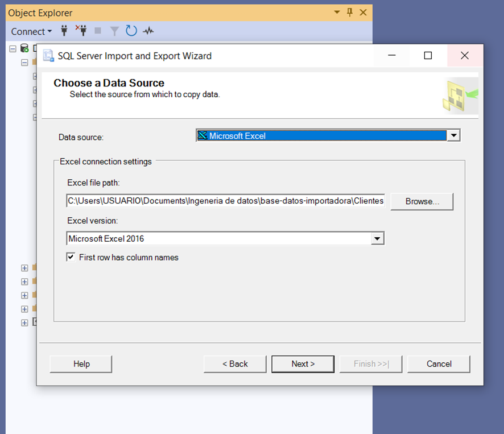
Task: Close the SQL Server Import and Export Wizard
Action: [465, 56]
